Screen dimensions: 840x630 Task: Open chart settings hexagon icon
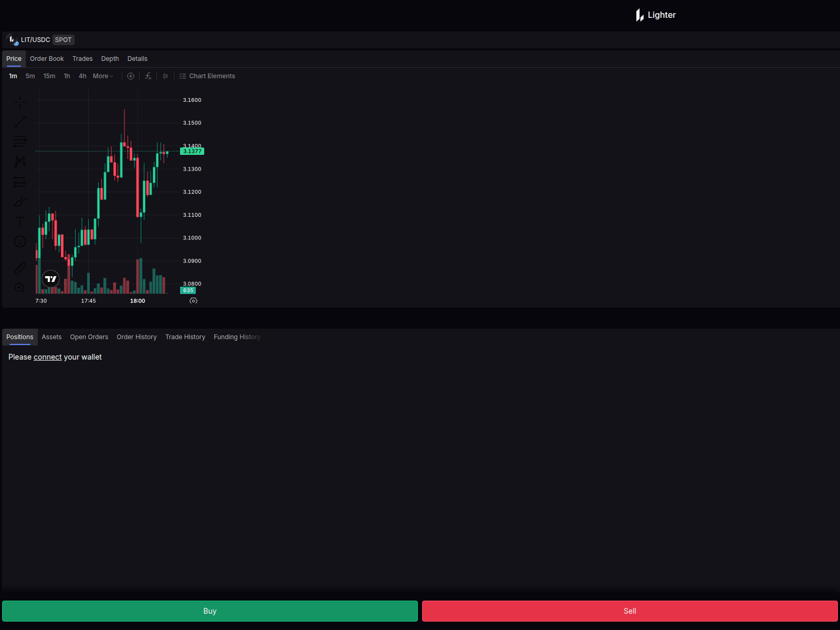tap(193, 301)
